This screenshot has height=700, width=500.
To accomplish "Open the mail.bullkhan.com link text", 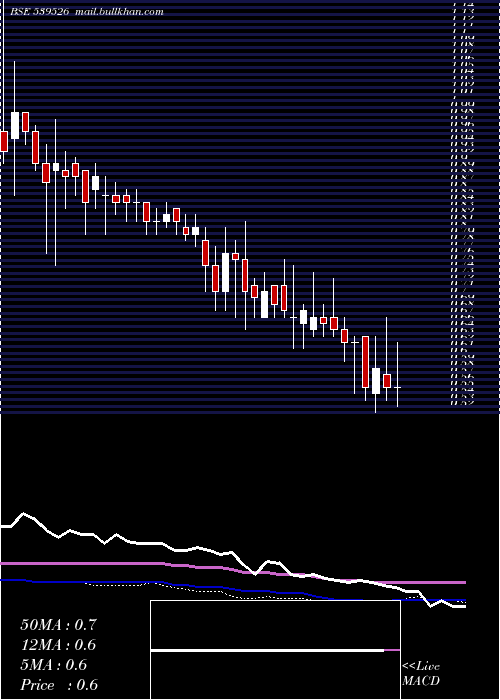I will pyautogui.click(x=119, y=12).
